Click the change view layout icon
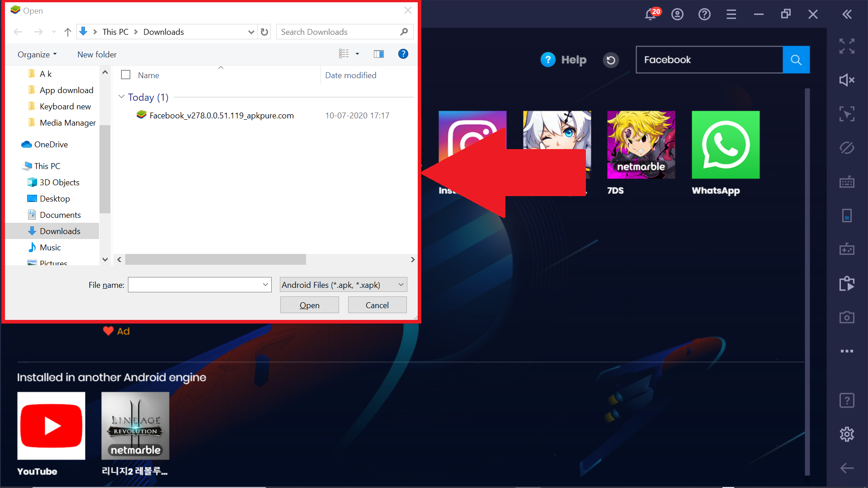This screenshot has width=868, height=488. (344, 54)
